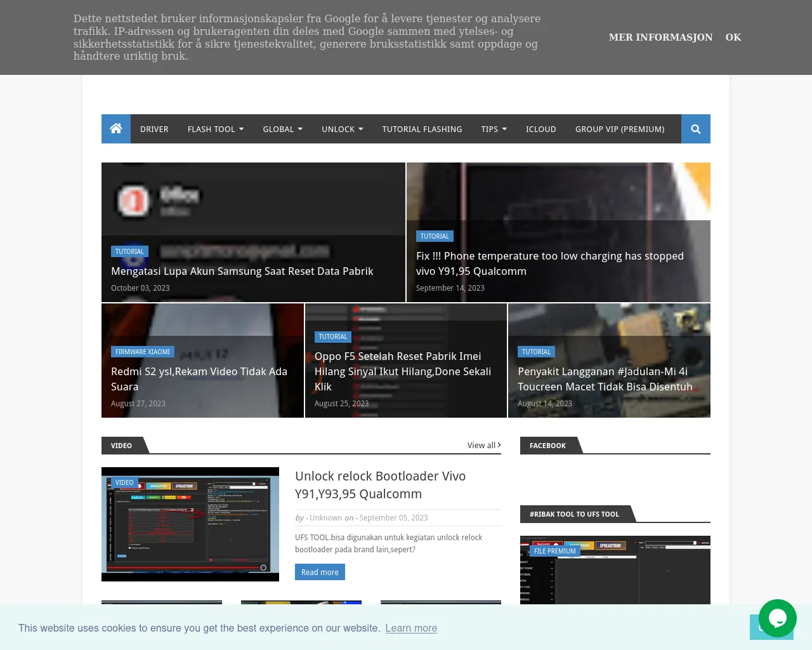Viewport: 812px width, 650px height.
Task: Open the File Premium sidebar thumbnail
Action: tap(615, 571)
